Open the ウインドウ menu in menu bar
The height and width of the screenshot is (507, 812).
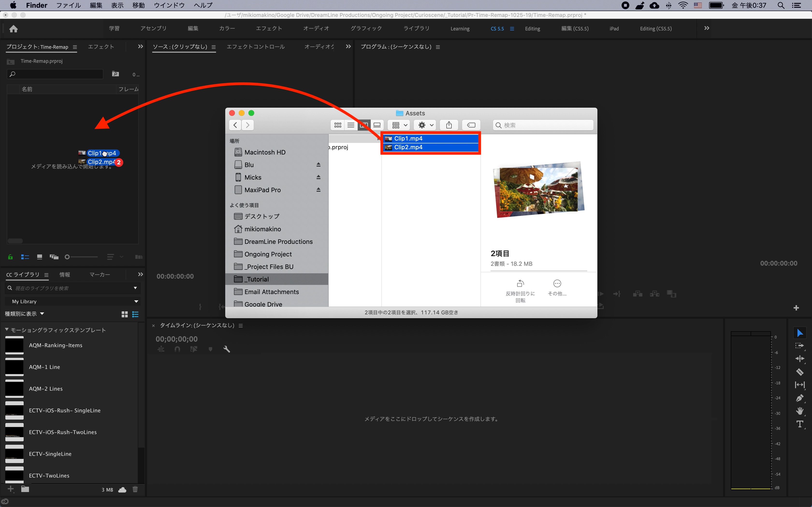(x=169, y=5)
